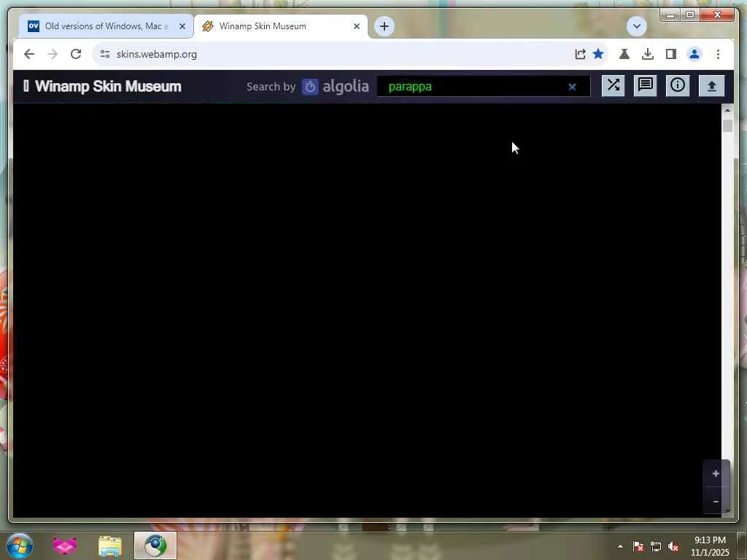Click the upload skin icon
Screen dimensions: 747x560
tap(711, 86)
